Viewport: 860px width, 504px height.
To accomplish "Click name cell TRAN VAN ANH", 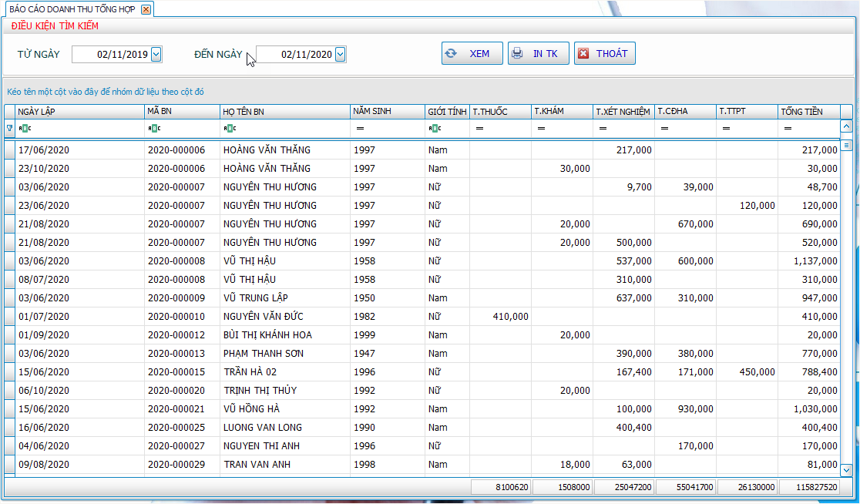I will [285, 465].
